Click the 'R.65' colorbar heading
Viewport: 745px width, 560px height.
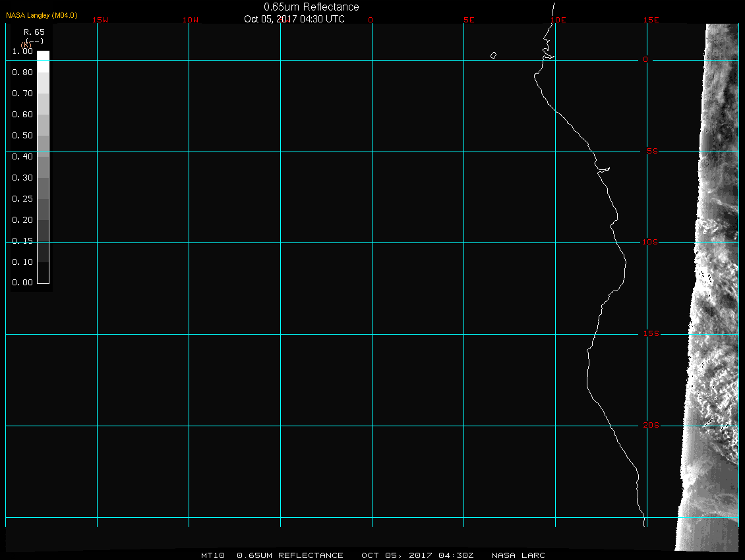point(34,32)
